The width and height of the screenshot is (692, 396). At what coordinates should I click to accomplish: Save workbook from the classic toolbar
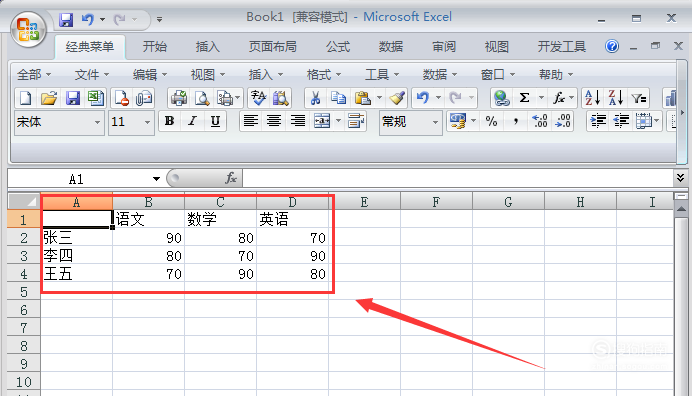[x=72, y=98]
